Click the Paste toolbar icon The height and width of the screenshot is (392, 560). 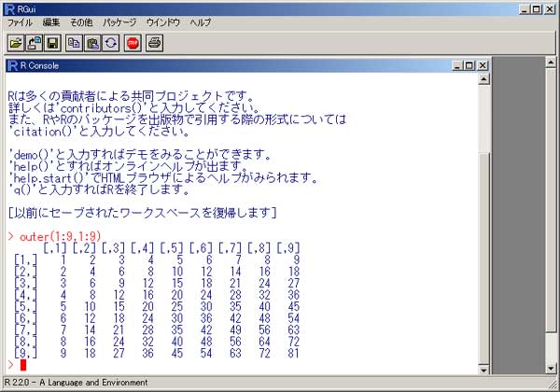(x=92, y=43)
